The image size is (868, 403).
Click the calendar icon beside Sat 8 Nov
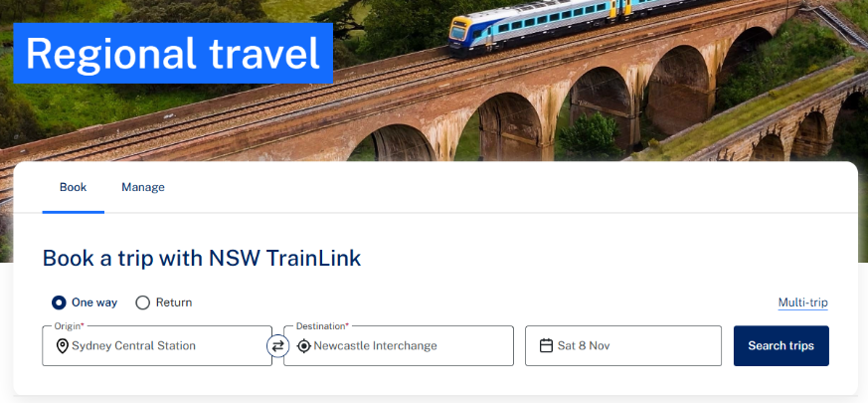point(546,346)
